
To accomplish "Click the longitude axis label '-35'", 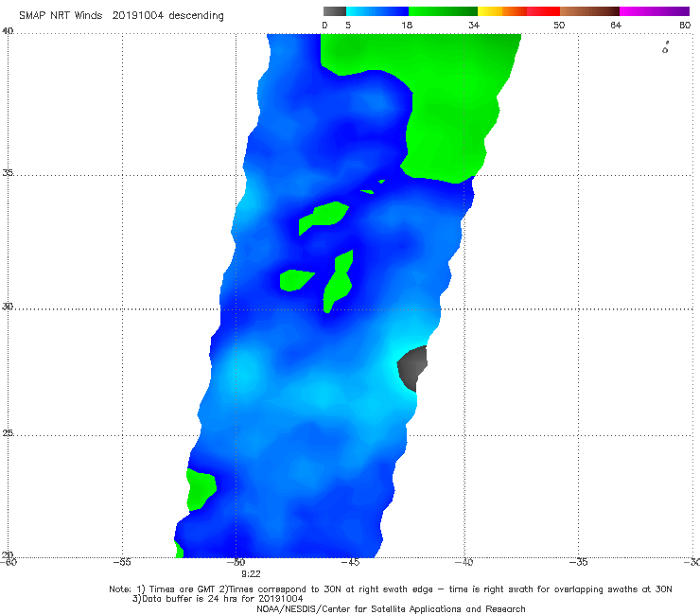I will point(578,562).
